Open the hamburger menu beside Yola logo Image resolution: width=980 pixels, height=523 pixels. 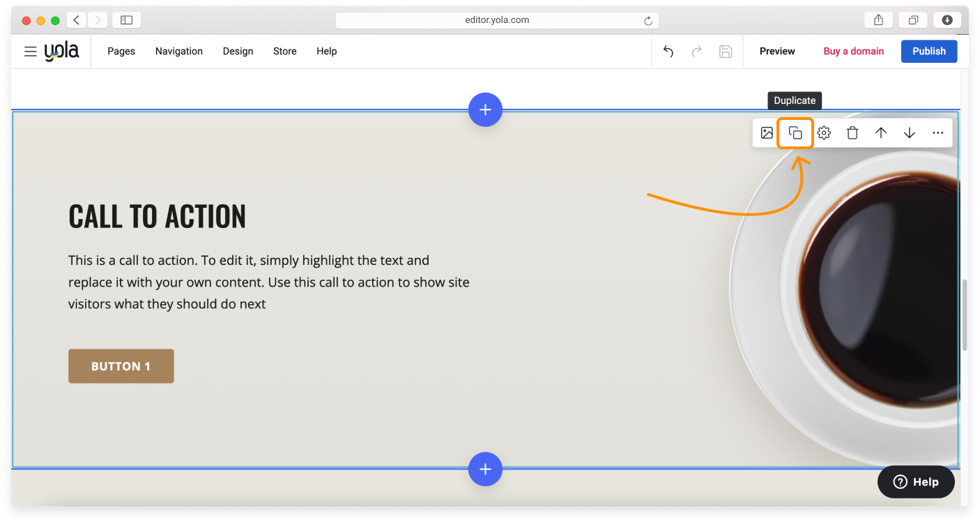coord(30,52)
